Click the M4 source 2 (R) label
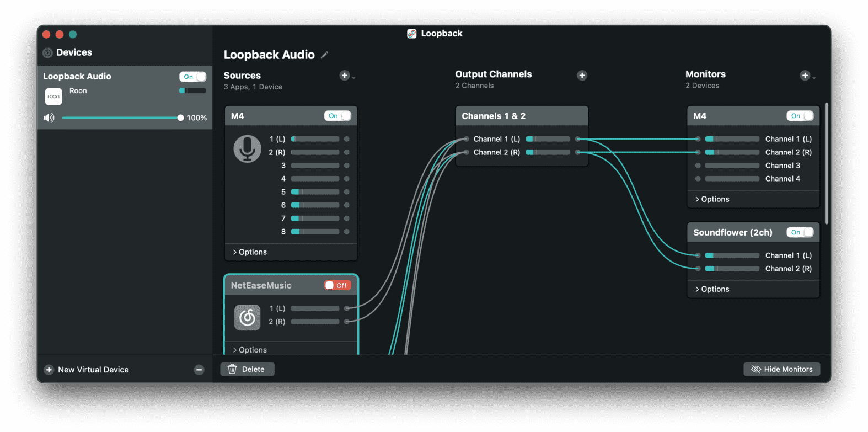This screenshot has height=432, width=868. (277, 152)
